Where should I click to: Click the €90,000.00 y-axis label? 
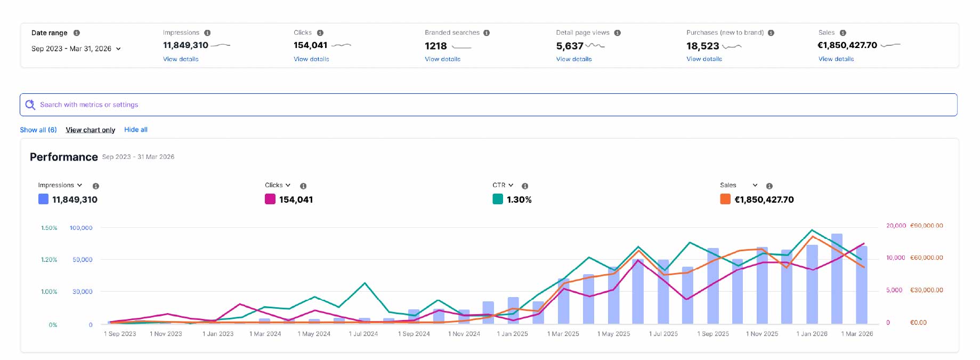(927, 226)
